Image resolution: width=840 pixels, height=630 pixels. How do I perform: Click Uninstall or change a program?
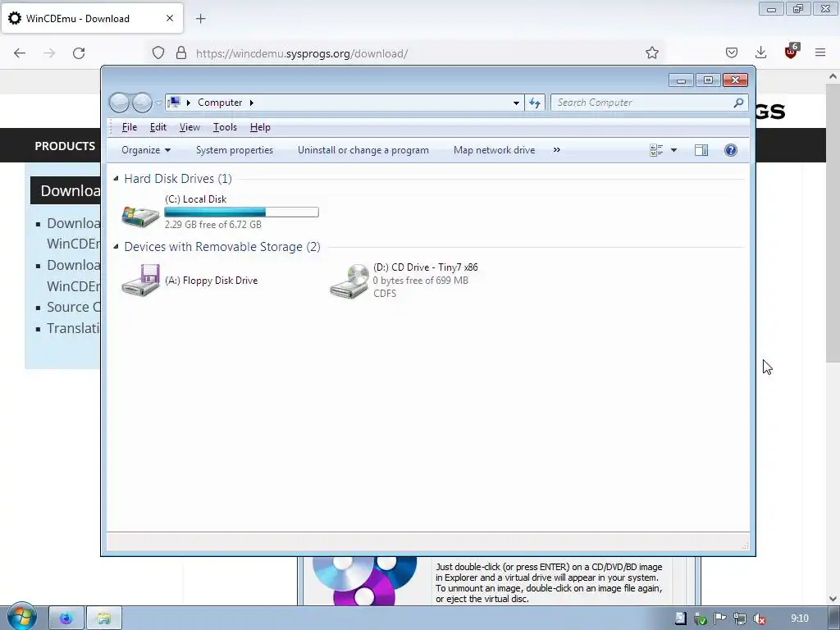pyautogui.click(x=363, y=150)
